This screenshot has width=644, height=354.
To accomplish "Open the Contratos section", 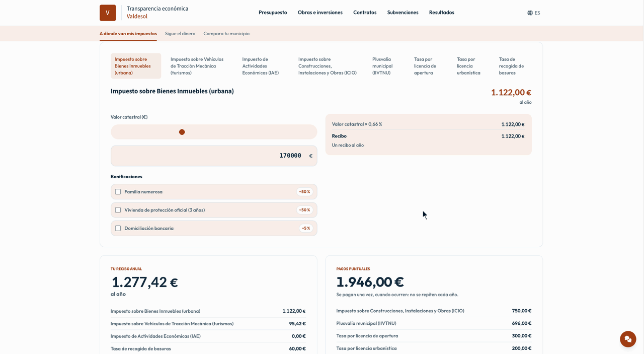I will coord(365,13).
